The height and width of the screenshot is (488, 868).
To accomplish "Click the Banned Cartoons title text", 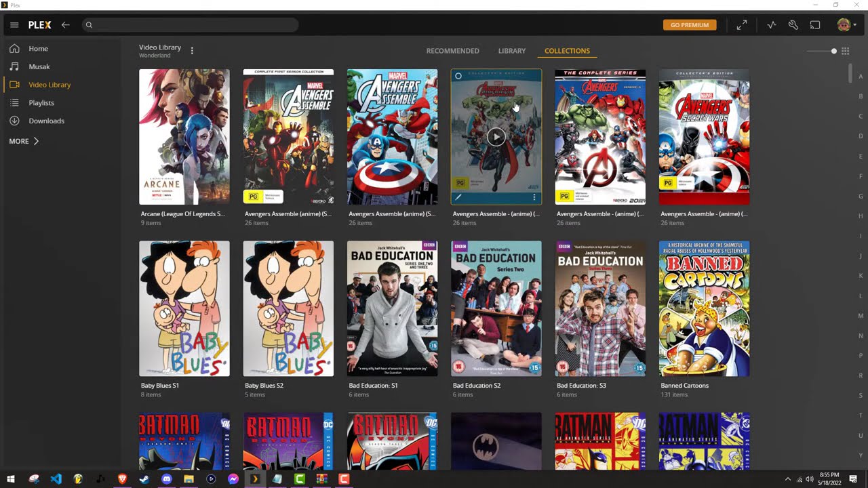I will pos(685,386).
